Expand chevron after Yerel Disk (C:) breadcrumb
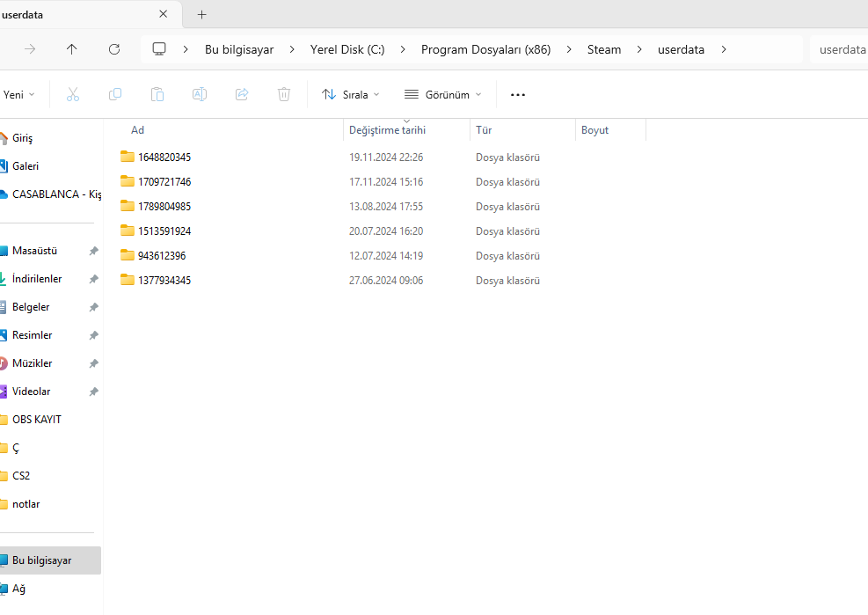The height and width of the screenshot is (615, 868). (x=403, y=49)
